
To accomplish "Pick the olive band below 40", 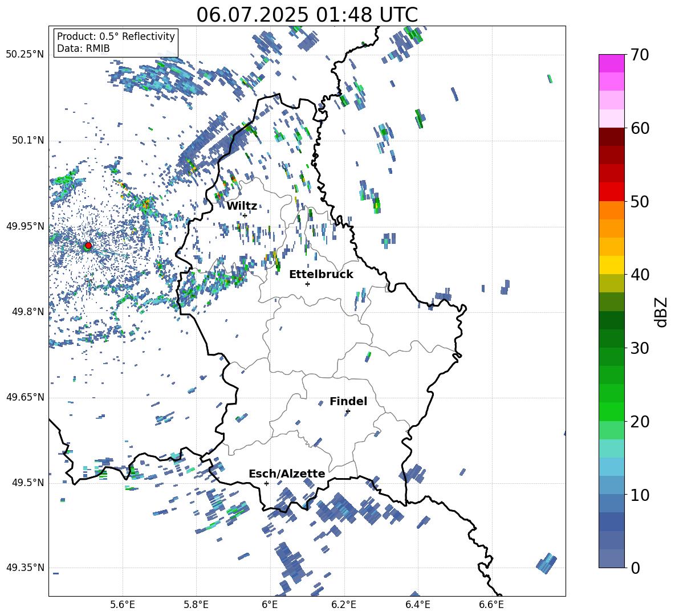I will (611, 283).
